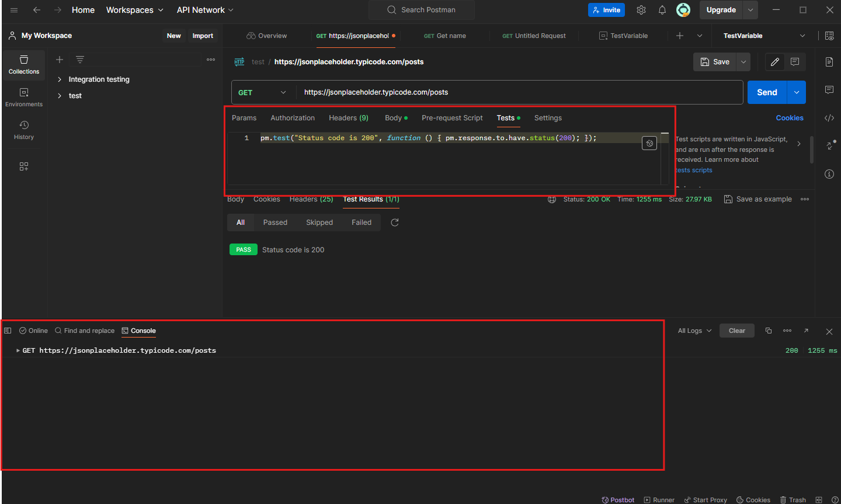The image size is (841, 504).
Task: Open Find and replace
Action: pos(85,331)
